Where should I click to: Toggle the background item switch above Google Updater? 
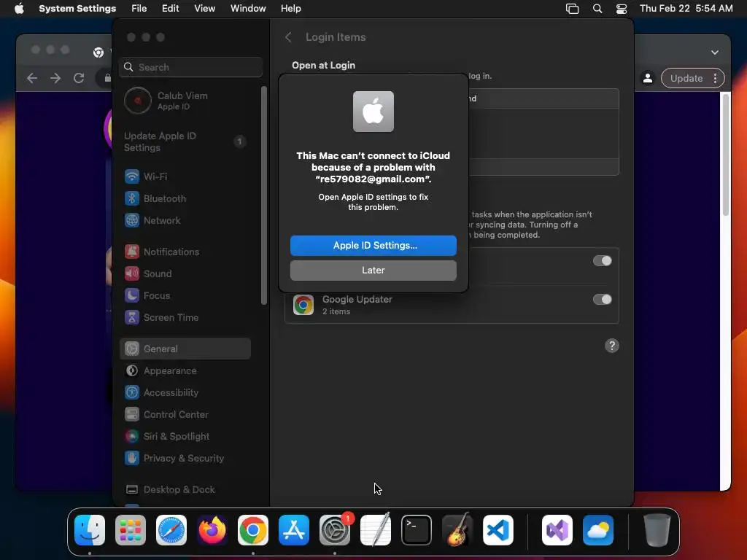[x=602, y=260]
